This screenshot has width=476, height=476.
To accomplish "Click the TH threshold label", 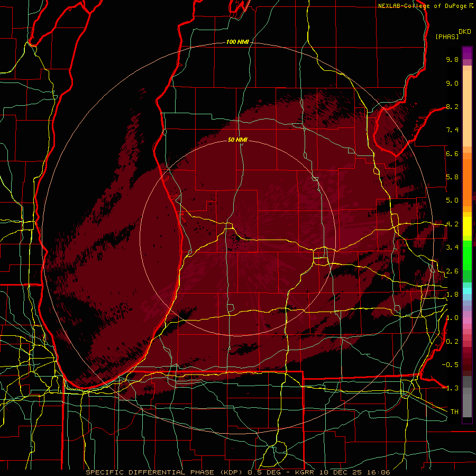I will pyautogui.click(x=454, y=412).
